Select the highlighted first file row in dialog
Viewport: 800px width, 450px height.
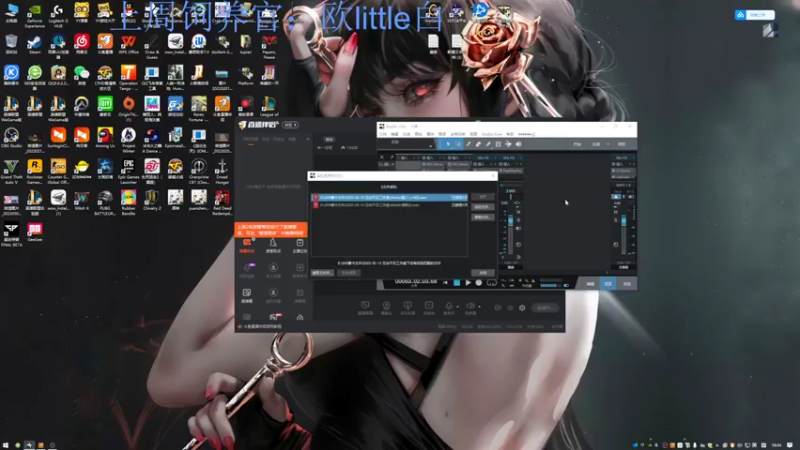[x=389, y=197]
